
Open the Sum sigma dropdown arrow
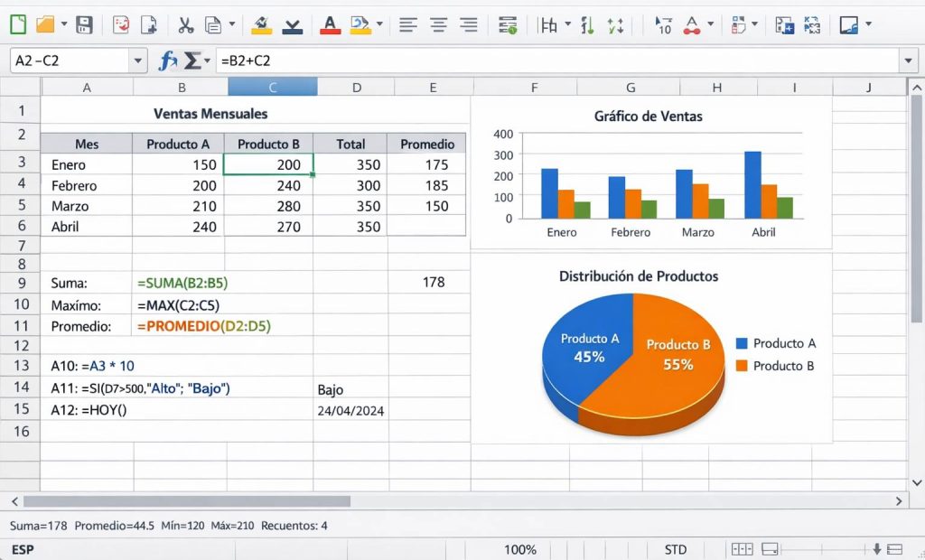click(x=207, y=60)
